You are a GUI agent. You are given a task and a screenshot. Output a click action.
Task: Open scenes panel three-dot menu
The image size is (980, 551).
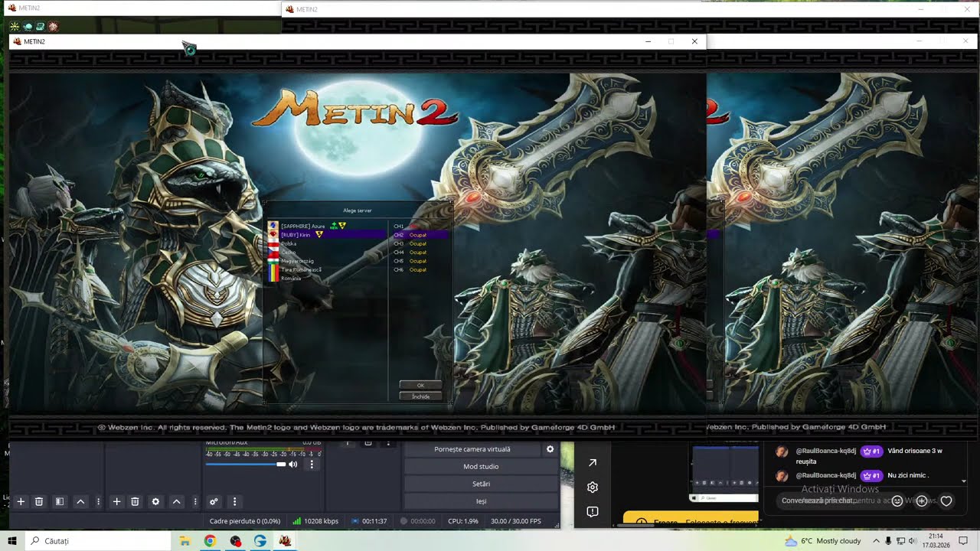[x=98, y=502]
